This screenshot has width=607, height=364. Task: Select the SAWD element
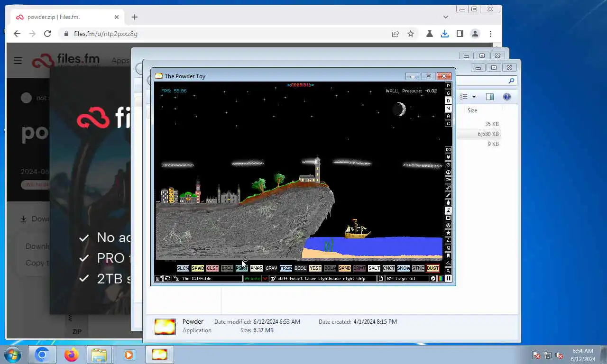point(198,268)
